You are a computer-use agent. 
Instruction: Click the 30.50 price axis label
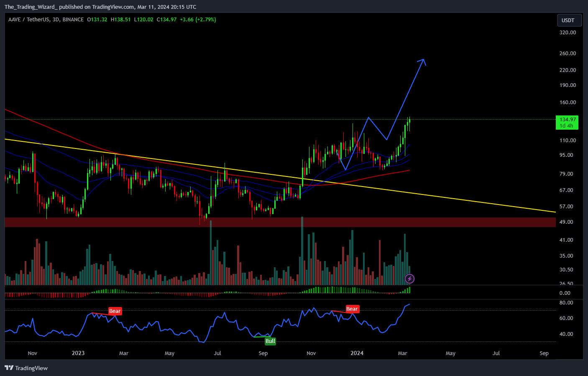coord(566,270)
